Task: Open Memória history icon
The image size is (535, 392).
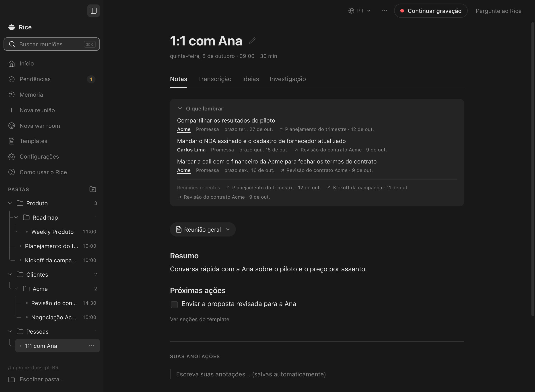Action: pos(12,95)
